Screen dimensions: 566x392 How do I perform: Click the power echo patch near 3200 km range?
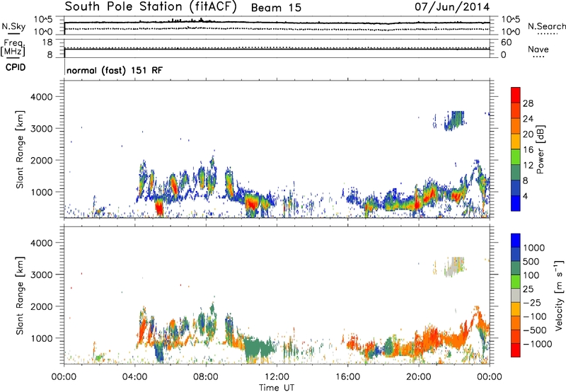pyautogui.click(x=454, y=121)
